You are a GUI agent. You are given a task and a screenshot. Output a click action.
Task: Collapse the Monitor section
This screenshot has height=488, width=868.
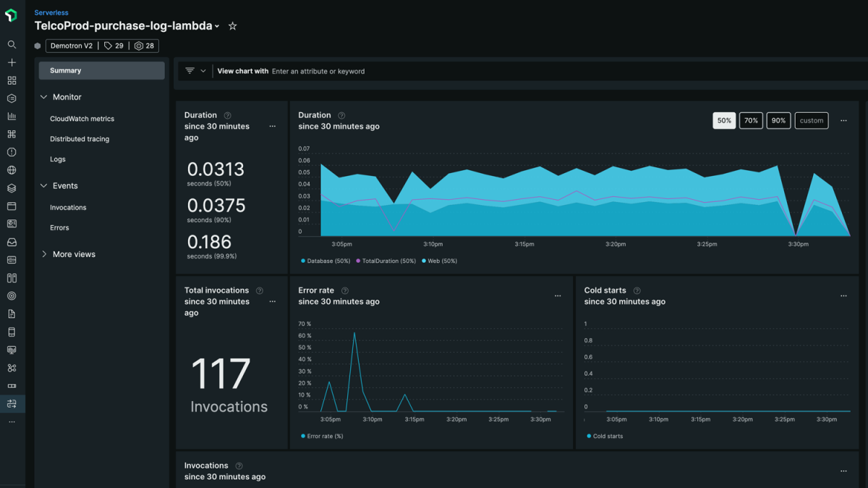click(x=44, y=97)
